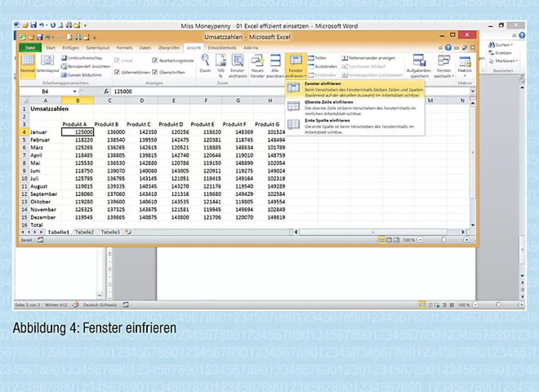Click Nebeneinander anzeigen side-by-side view
Screen dimensions: 539x392
point(369,58)
